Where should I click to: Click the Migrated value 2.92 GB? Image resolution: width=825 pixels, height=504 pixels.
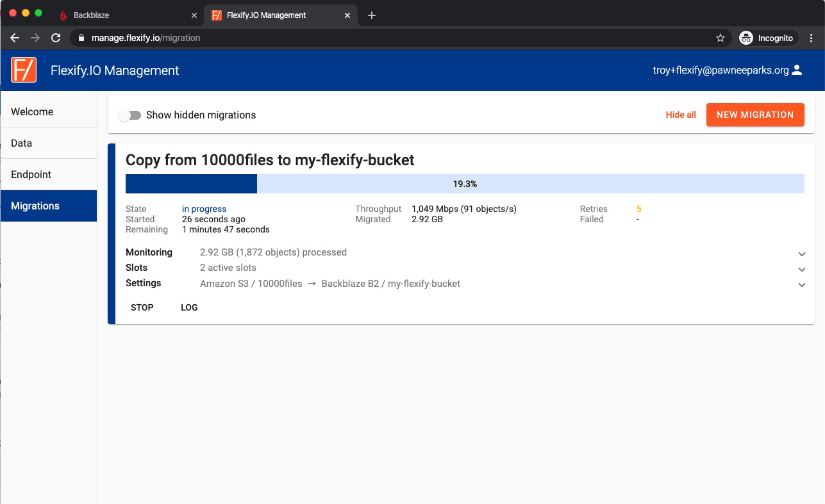427,219
